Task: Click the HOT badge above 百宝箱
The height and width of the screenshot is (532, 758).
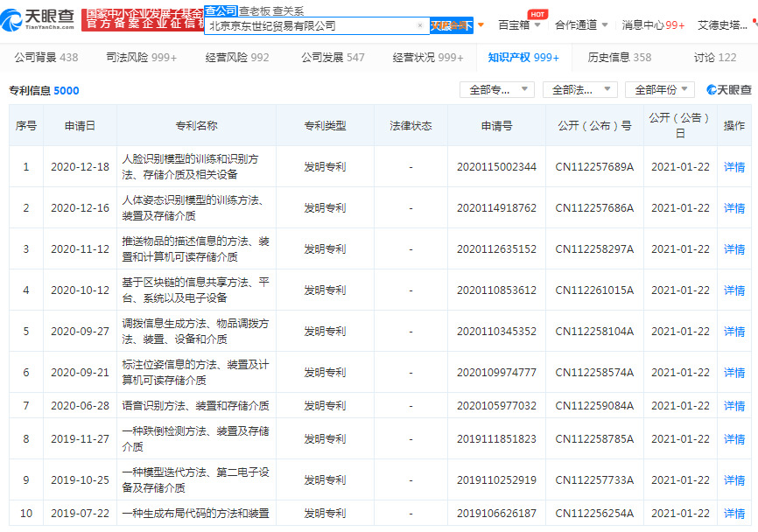Action: (537, 14)
